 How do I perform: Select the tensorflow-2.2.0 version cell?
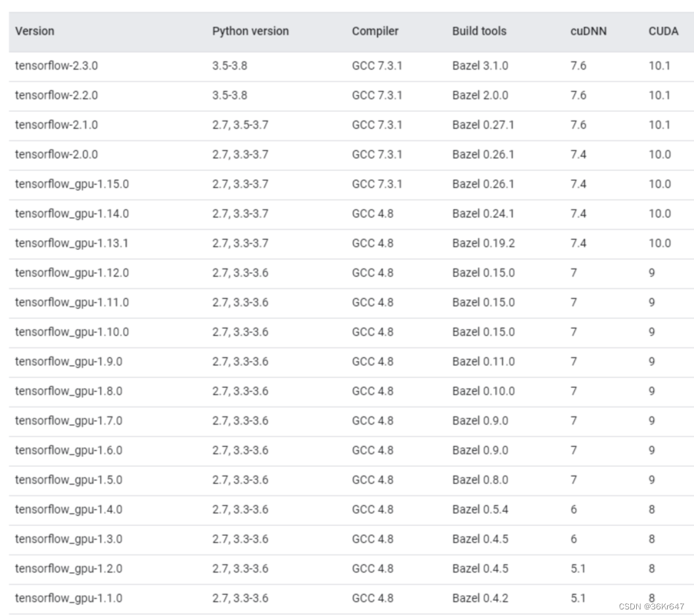[56, 95]
